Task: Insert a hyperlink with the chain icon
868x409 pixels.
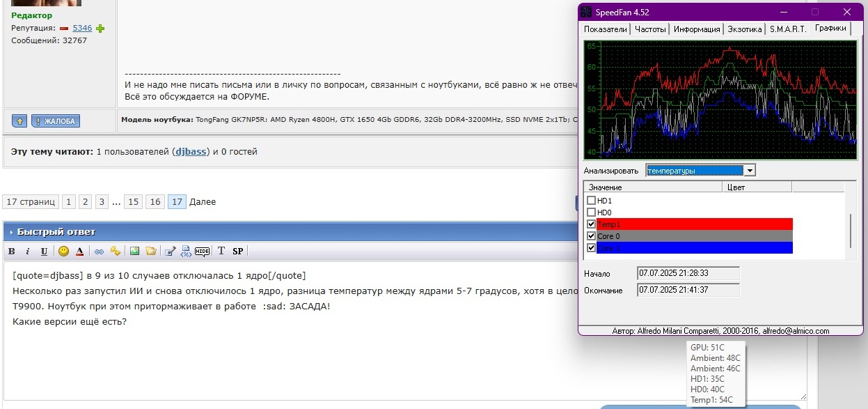Action: click(x=99, y=251)
